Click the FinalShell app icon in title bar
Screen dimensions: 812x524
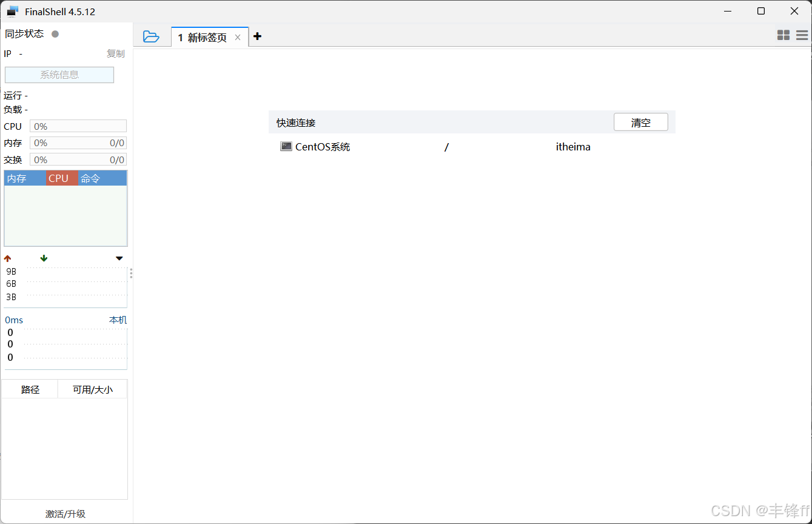[x=12, y=12]
